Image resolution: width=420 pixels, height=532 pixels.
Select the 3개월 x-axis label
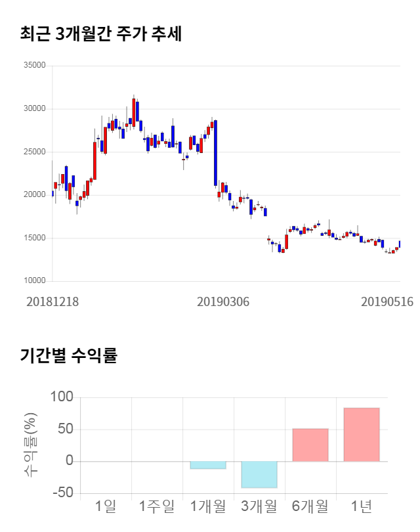click(259, 506)
